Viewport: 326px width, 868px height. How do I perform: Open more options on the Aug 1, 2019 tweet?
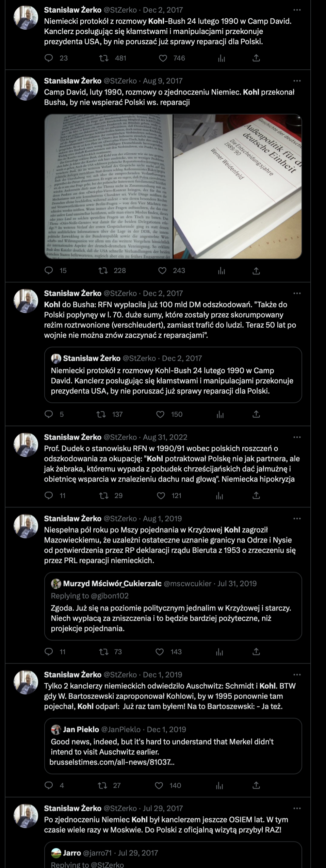(297, 518)
